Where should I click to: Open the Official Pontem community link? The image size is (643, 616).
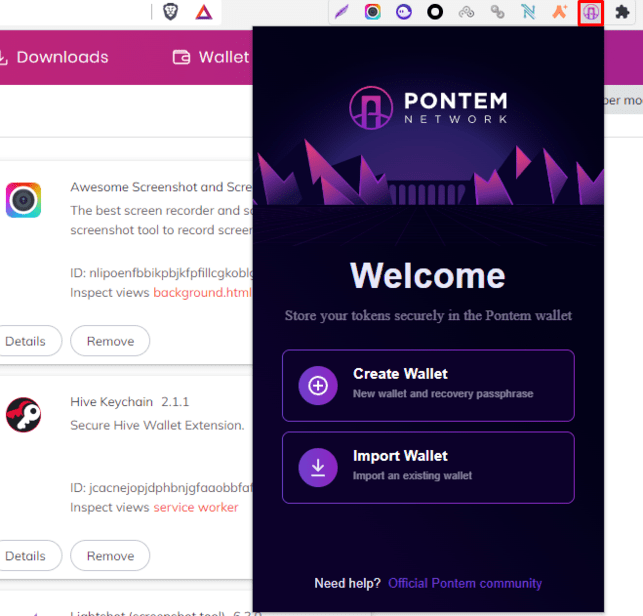click(465, 583)
